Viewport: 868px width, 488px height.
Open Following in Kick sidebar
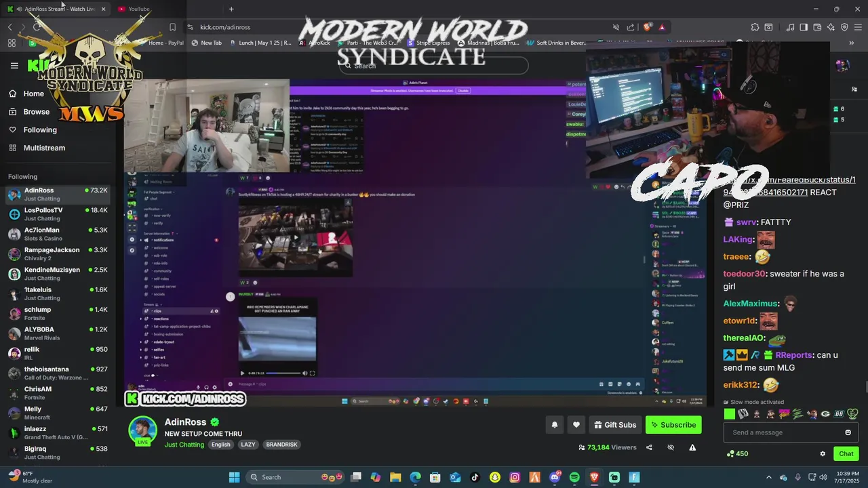(33, 129)
